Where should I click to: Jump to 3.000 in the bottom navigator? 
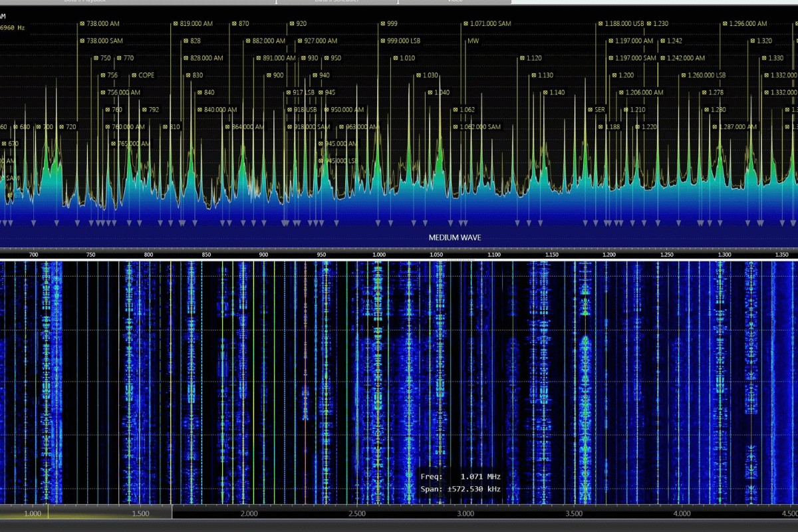coord(465,514)
